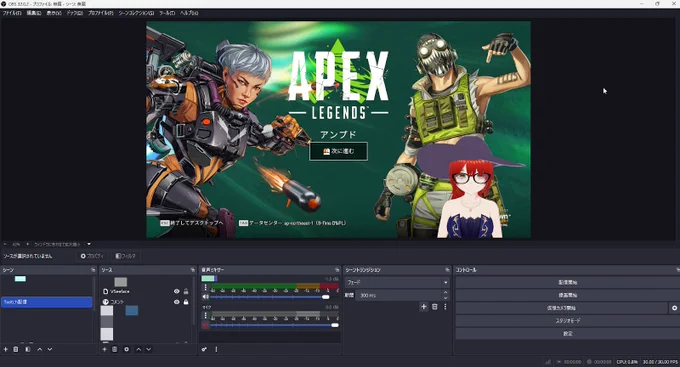Pop out the シーントランジション dock
680x367 pixels.
[x=447, y=270]
